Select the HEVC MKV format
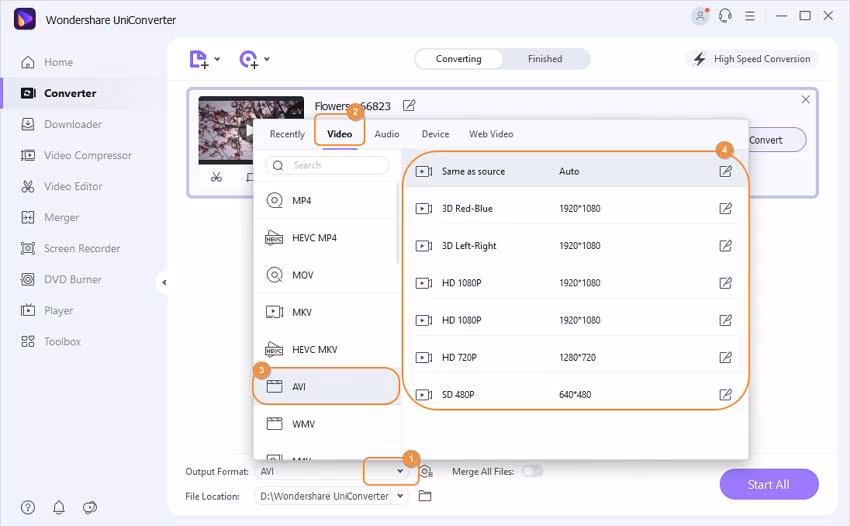 coord(326,350)
